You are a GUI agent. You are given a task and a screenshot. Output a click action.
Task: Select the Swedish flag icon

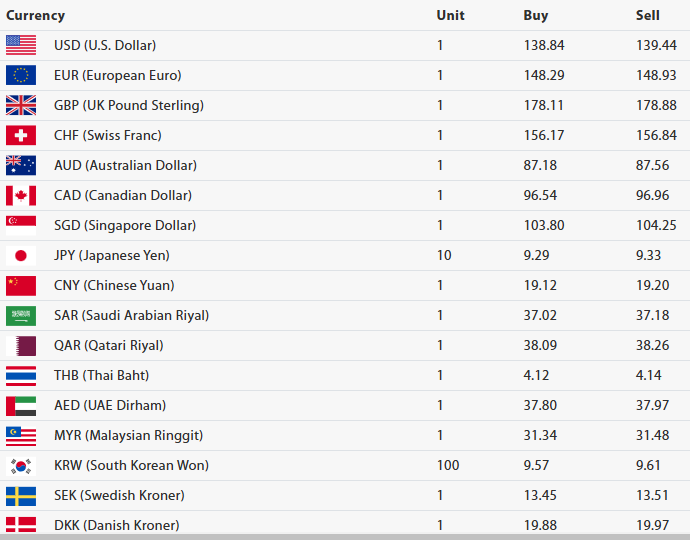pyautogui.click(x=21, y=495)
